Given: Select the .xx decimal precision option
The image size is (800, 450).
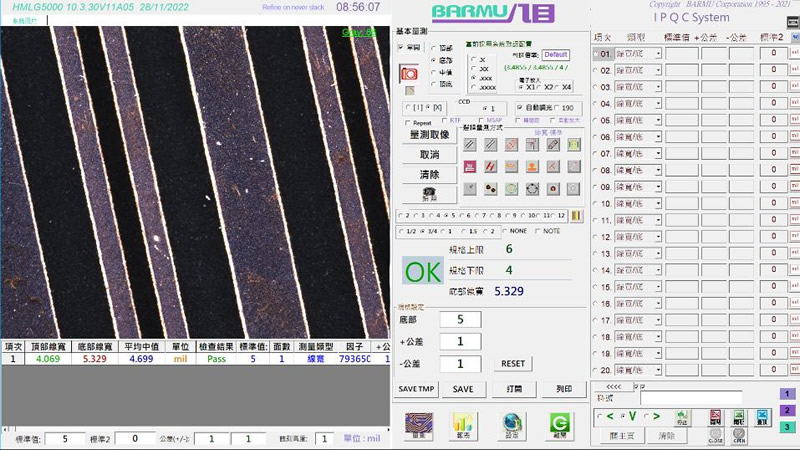Looking at the screenshot, I should (473, 67).
